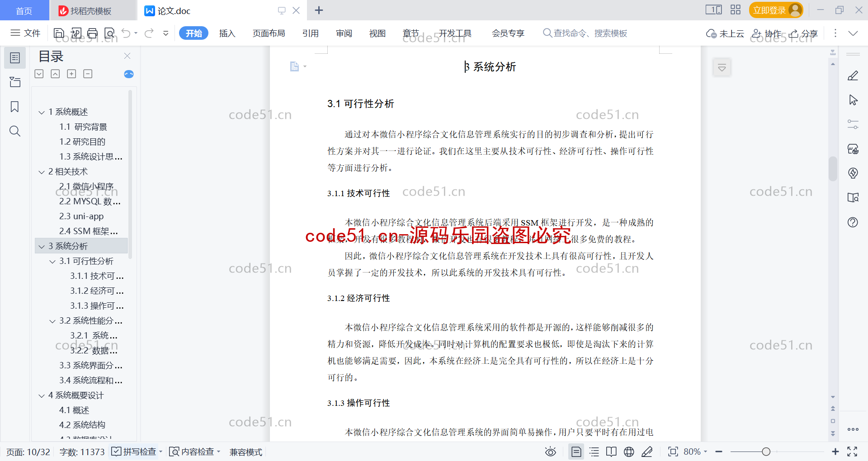This screenshot has height=461, width=868.
Task: Enter full screen mode icon
Action: 852,452
